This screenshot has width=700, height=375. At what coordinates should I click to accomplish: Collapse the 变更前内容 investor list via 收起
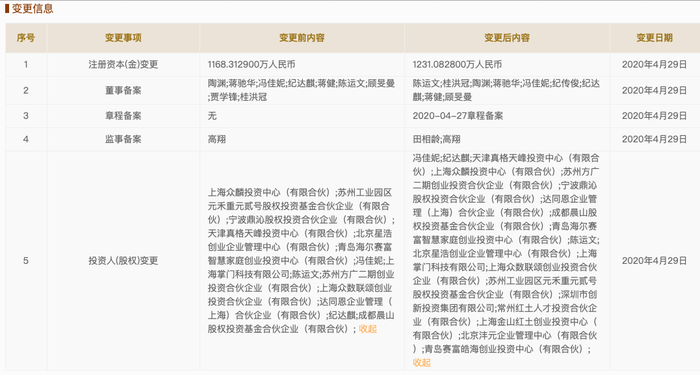(368, 329)
